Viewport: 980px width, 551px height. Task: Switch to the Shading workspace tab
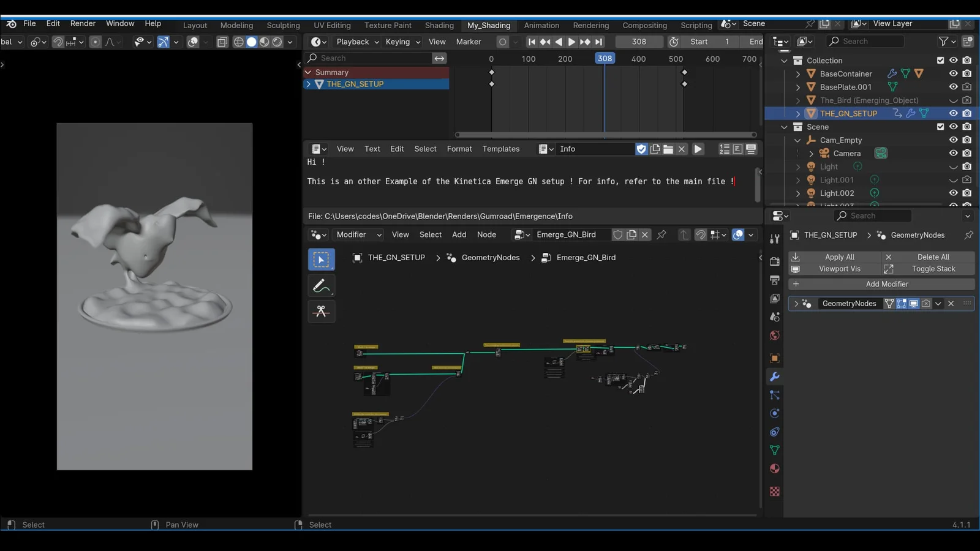[x=439, y=25]
